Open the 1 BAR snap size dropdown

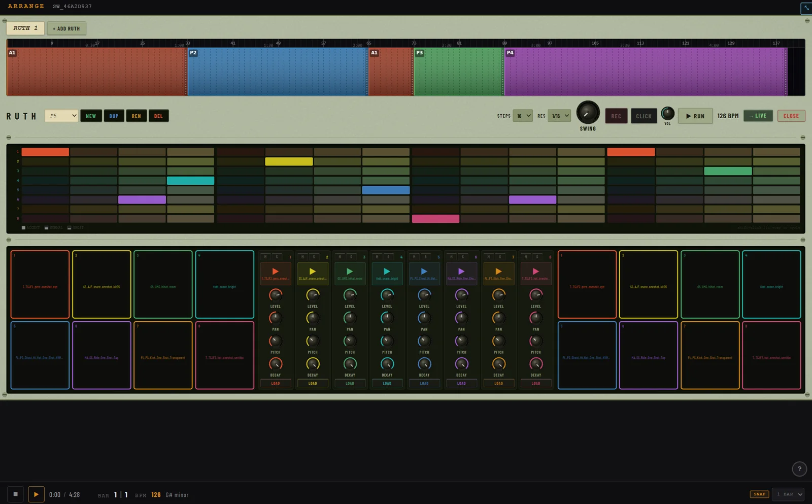point(788,494)
